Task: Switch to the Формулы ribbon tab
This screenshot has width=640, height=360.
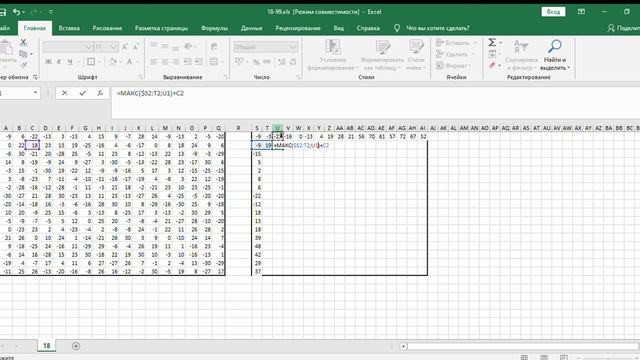Action: click(214, 28)
